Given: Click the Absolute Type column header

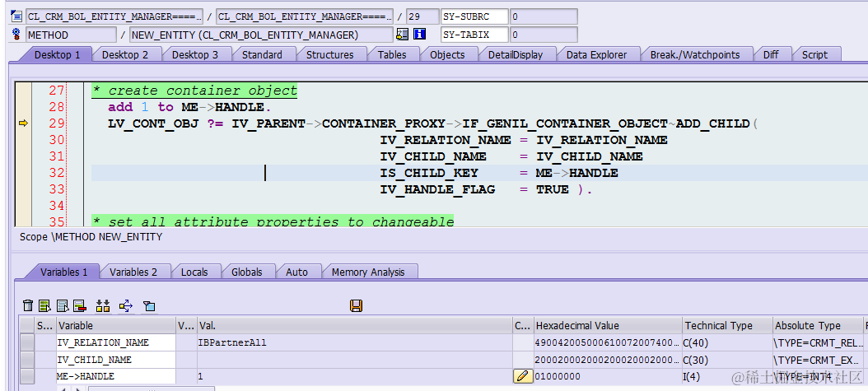Looking at the screenshot, I should (x=817, y=326).
